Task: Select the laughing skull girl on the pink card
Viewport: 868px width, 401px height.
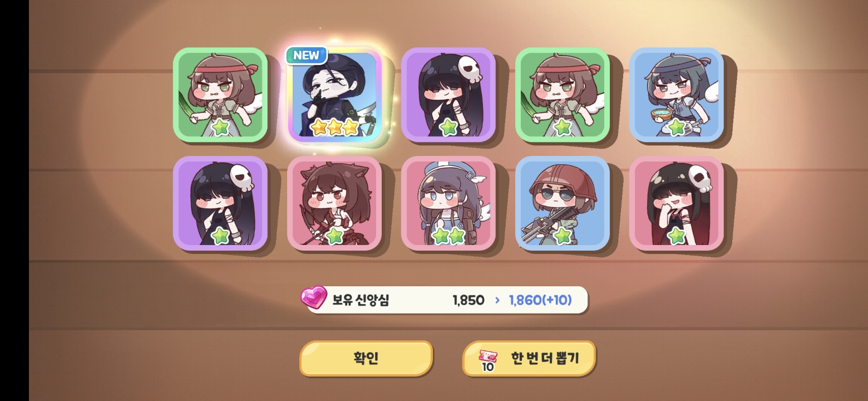Action: point(677,203)
